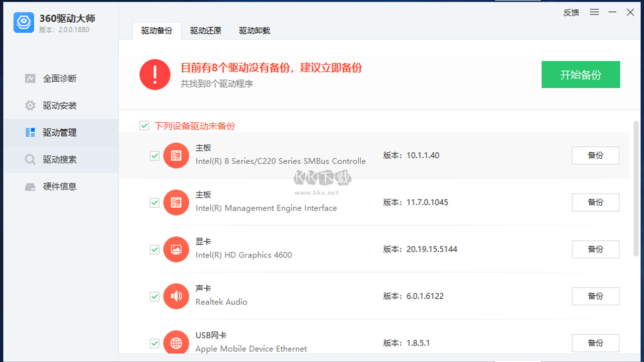644x362 pixels.
Task: Click version text 20.19.15.5144
Action: click(432, 249)
